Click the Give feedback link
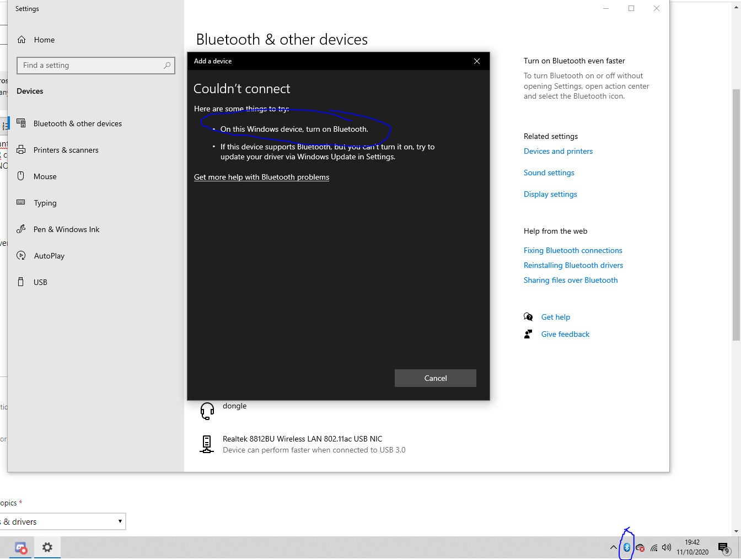This screenshot has width=741, height=560. [x=565, y=334]
